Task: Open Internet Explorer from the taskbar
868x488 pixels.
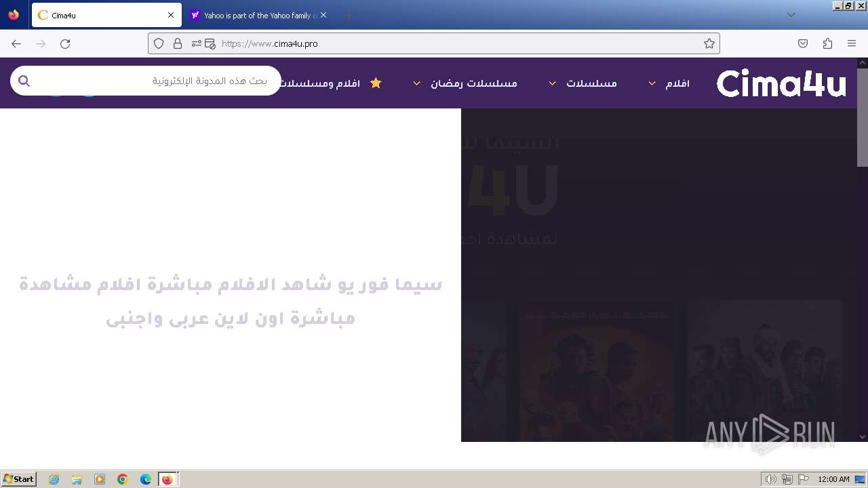Action: (54, 479)
